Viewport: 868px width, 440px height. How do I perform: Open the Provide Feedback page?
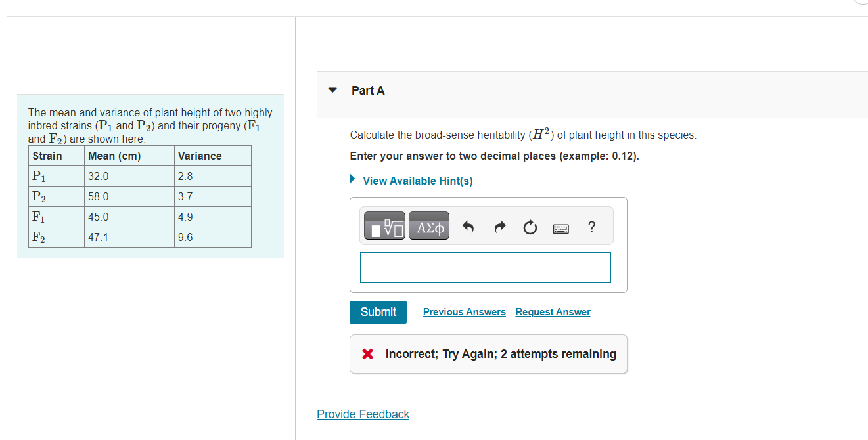pos(363,414)
